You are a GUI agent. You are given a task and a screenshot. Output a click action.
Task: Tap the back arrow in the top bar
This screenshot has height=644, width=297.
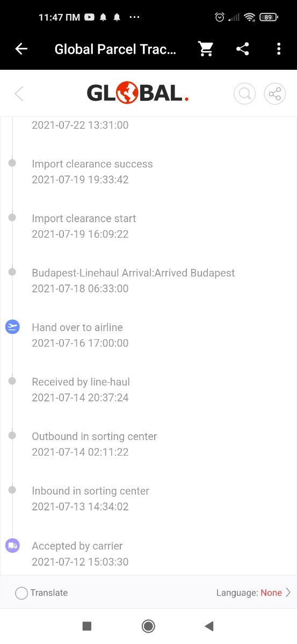(x=21, y=49)
